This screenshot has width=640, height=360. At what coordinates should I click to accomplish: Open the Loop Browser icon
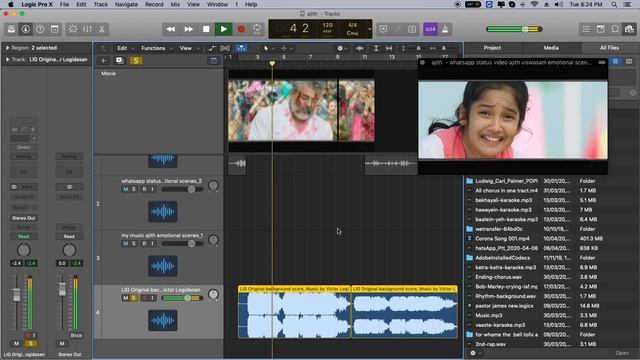click(615, 29)
